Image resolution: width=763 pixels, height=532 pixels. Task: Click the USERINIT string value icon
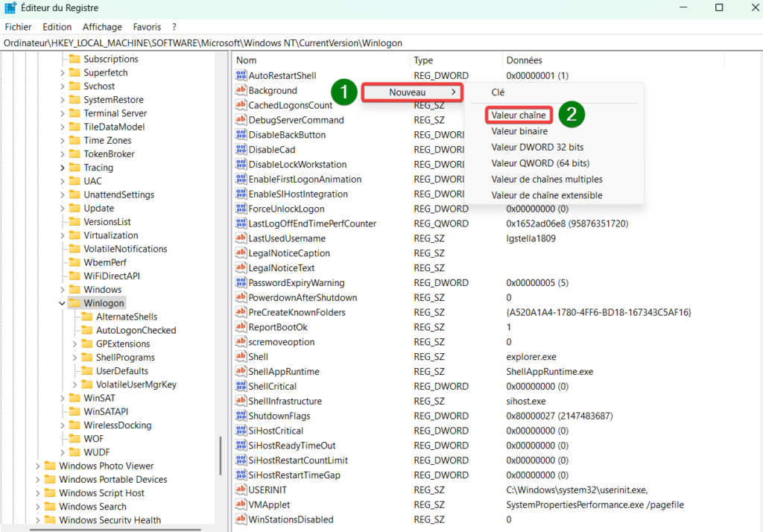(x=241, y=490)
